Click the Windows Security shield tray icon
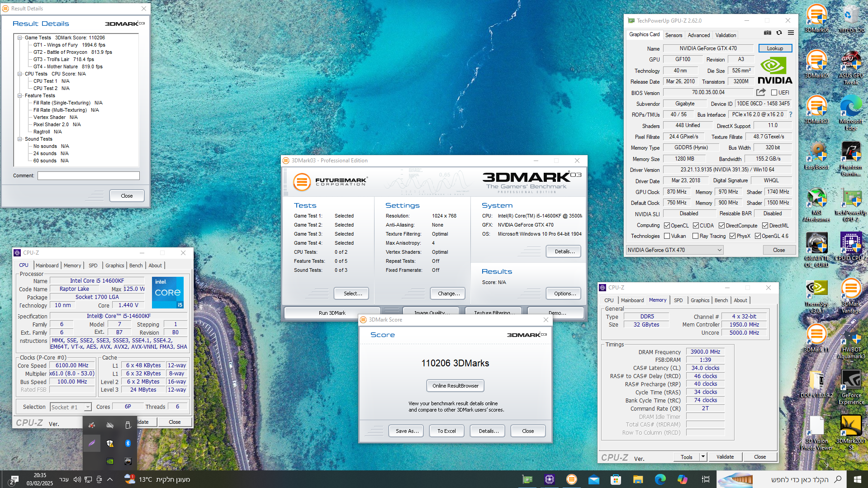The image size is (868, 488). coord(109,443)
